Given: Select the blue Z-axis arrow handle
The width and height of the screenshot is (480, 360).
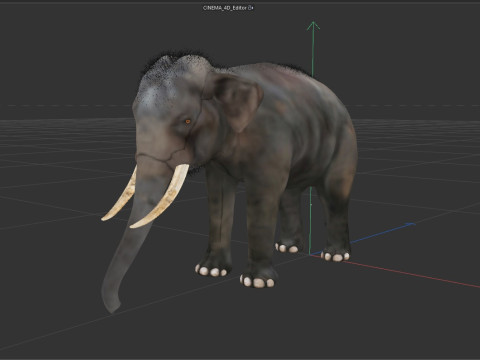Looking at the screenshot, I should tap(411, 224).
